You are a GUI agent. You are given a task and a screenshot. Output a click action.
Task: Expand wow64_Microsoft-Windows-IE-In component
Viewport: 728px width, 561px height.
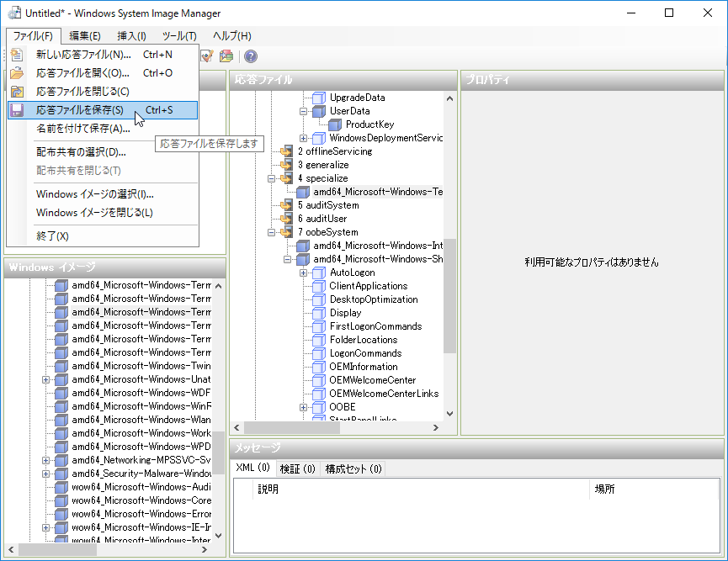coord(45,527)
